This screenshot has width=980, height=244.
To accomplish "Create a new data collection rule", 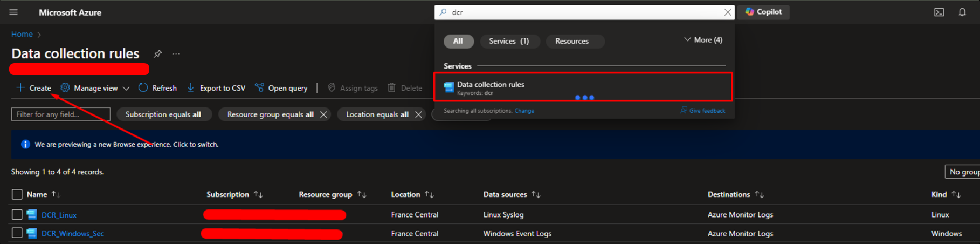I will 34,88.
